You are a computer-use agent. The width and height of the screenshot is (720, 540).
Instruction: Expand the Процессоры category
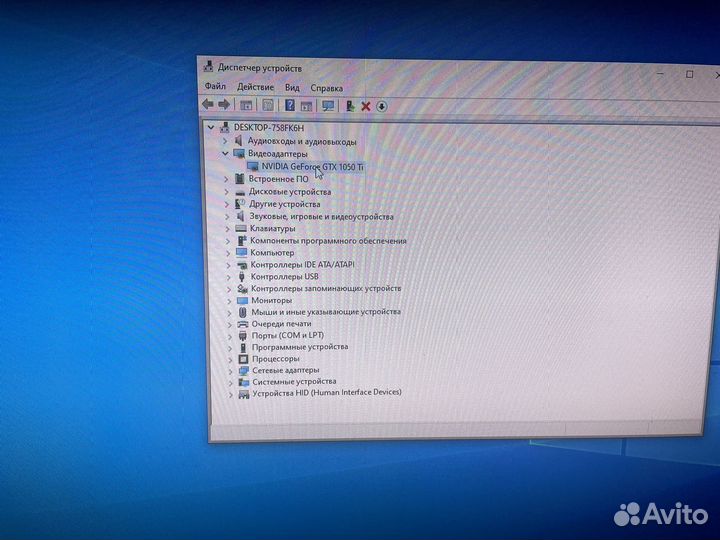pos(229,359)
